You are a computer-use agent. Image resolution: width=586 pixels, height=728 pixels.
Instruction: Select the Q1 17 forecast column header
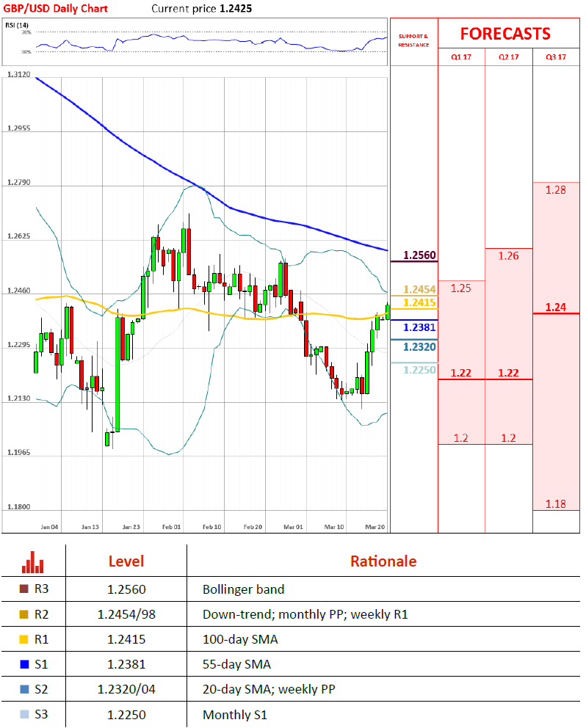[x=461, y=57]
